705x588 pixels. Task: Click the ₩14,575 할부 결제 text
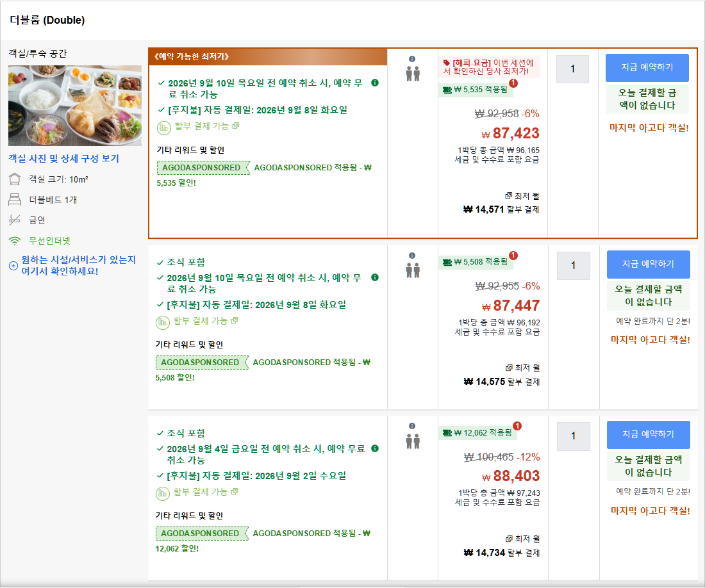tap(502, 382)
